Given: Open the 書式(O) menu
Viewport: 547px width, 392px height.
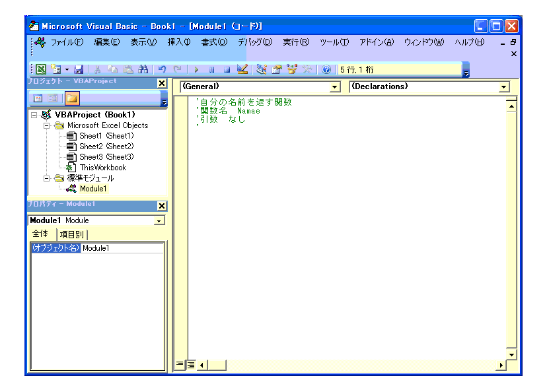Looking at the screenshot, I should [x=214, y=42].
